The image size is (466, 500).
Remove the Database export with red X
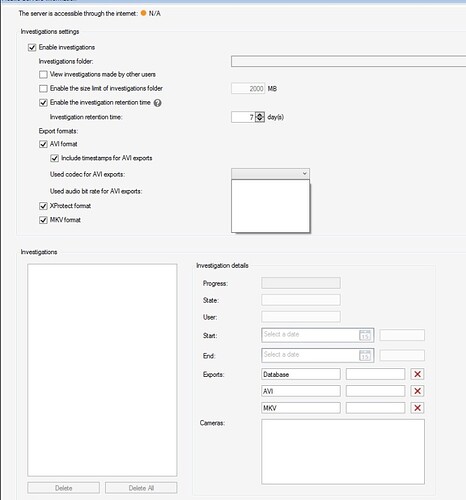pos(417,374)
